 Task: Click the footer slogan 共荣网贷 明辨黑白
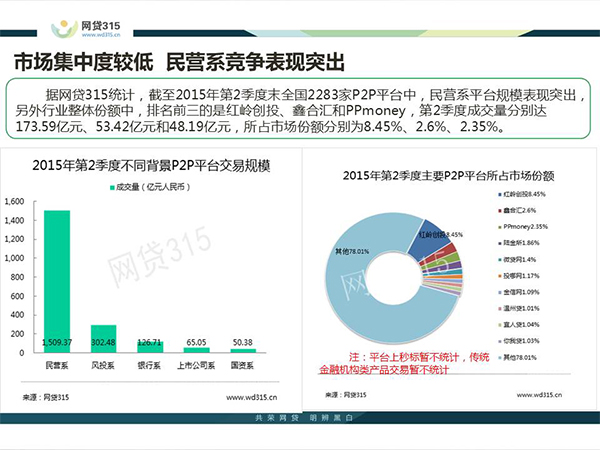point(304,417)
